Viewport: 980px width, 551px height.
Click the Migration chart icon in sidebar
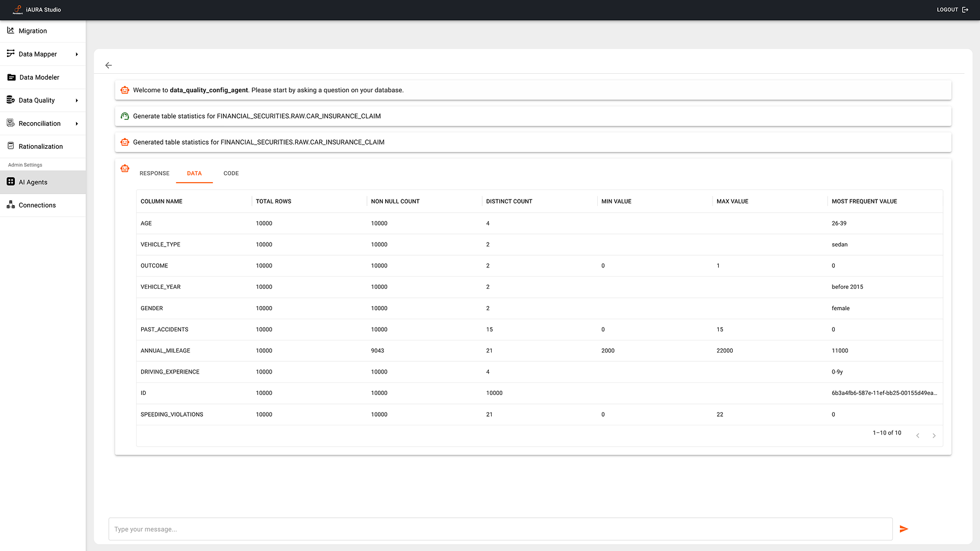point(10,31)
